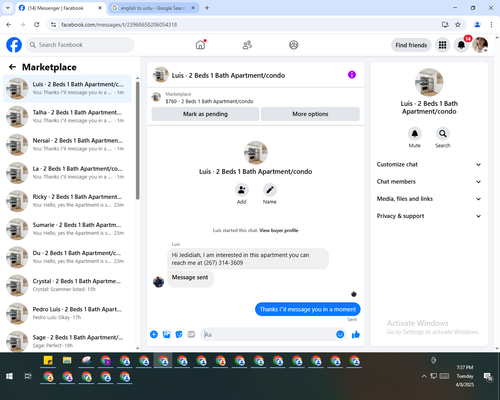The height and width of the screenshot is (400, 500).
Task: Send a thumbs up like
Action: [x=356, y=334]
